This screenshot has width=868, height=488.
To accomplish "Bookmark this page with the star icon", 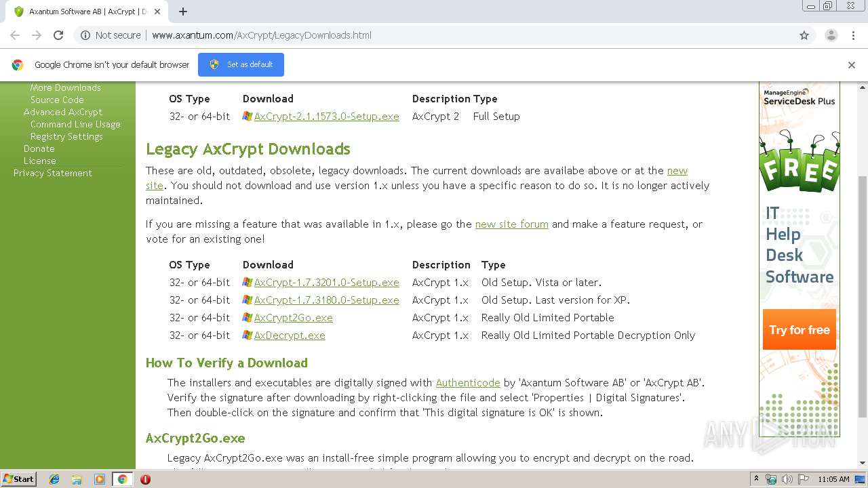I will [x=804, y=35].
